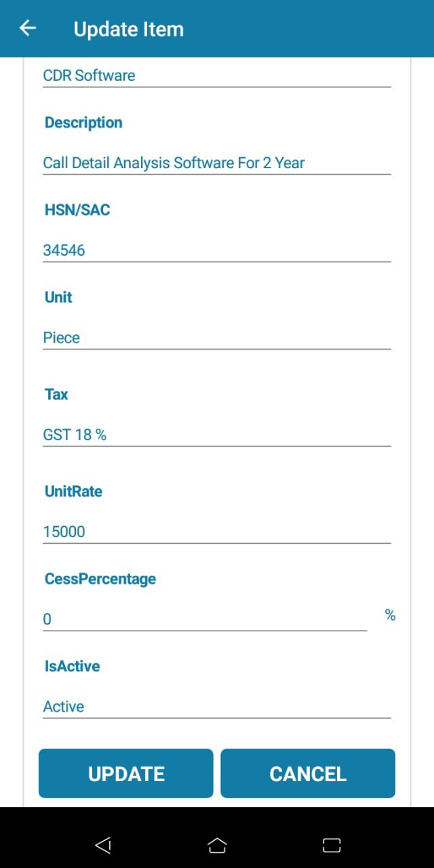Screen dimensions: 434x868
Task: Tap the percent symbol beside CessPercentage
Action: click(390, 615)
